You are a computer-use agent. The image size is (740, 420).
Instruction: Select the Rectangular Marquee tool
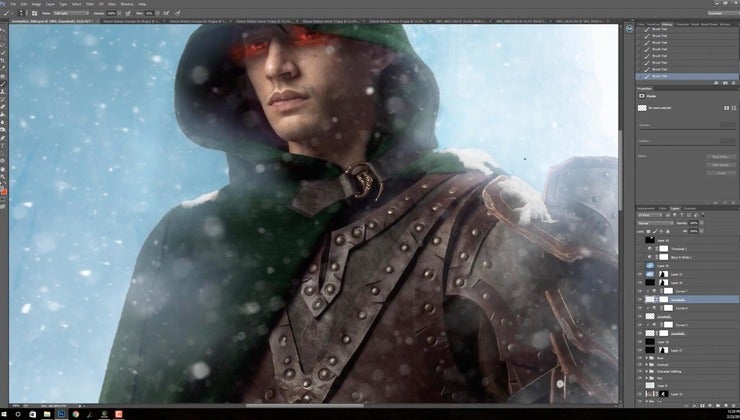4,37
